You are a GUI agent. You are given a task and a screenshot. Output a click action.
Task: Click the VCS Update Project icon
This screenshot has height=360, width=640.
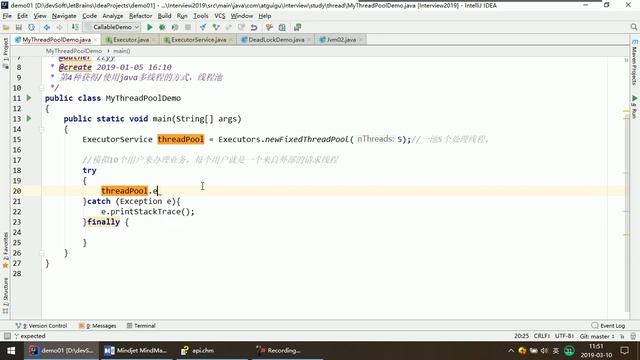[x=203, y=27]
